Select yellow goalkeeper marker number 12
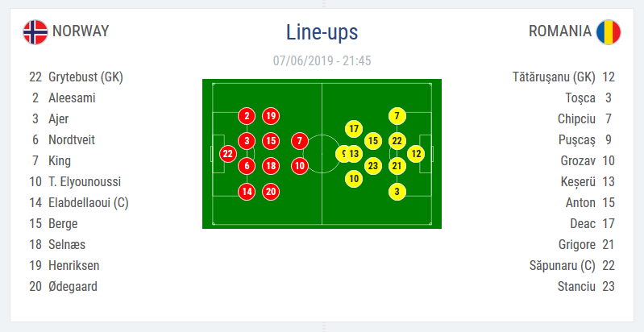The height and width of the screenshot is (332, 644). click(416, 153)
